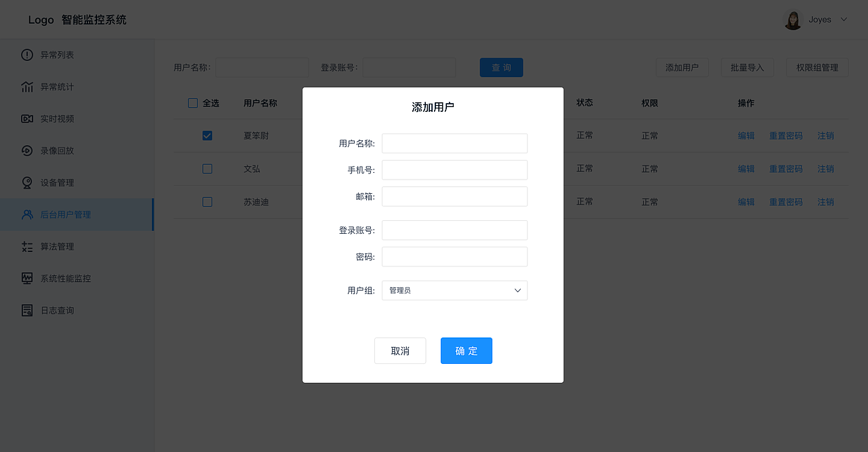Click the Logo in the top bar
This screenshot has height=452, width=868.
pyautogui.click(x=40, y=19)
